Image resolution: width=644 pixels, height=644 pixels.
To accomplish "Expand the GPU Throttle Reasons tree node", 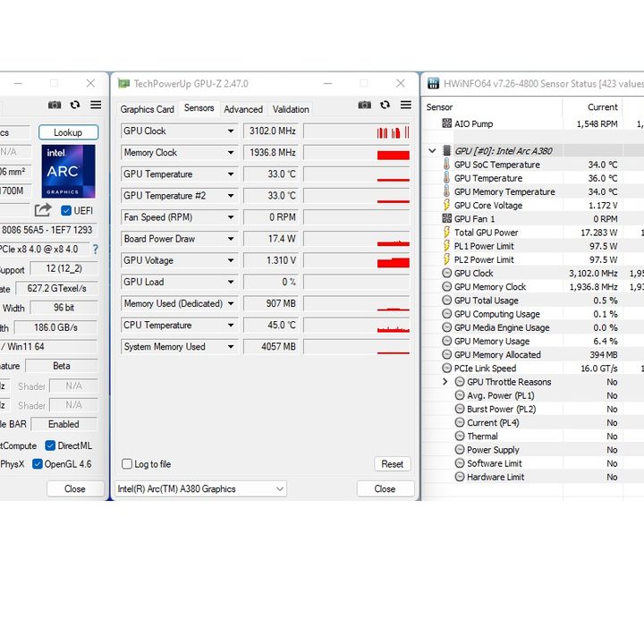I will (x=445, y=382).
